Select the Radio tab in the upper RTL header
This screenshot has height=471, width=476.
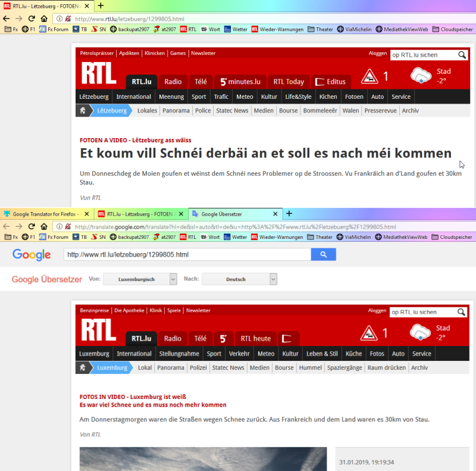[x=173, y=82]
